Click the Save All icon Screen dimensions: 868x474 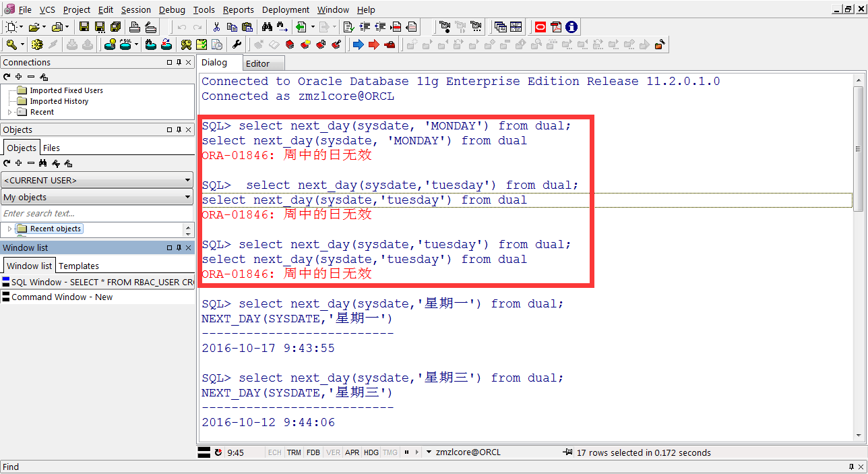[x=115, y=27]
